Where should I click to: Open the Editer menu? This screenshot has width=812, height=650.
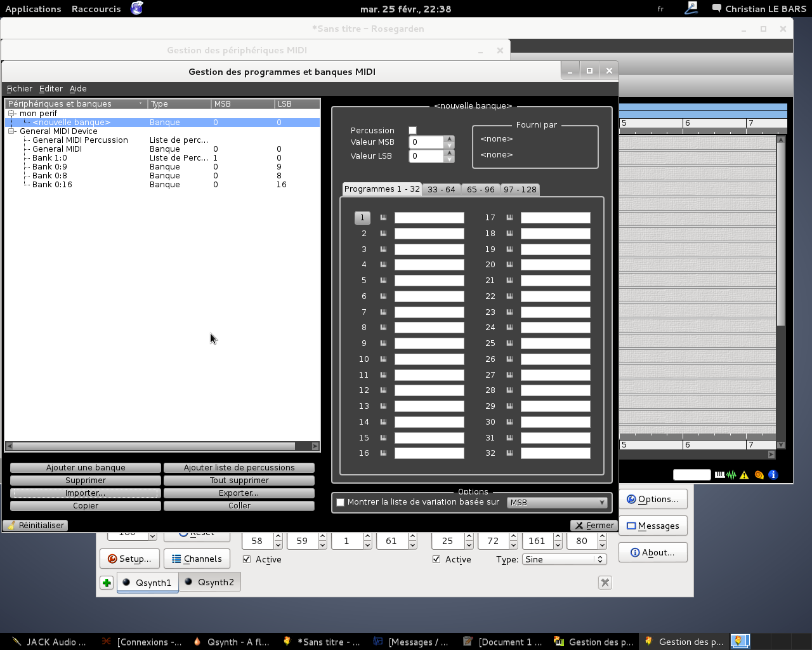[51, 89]
